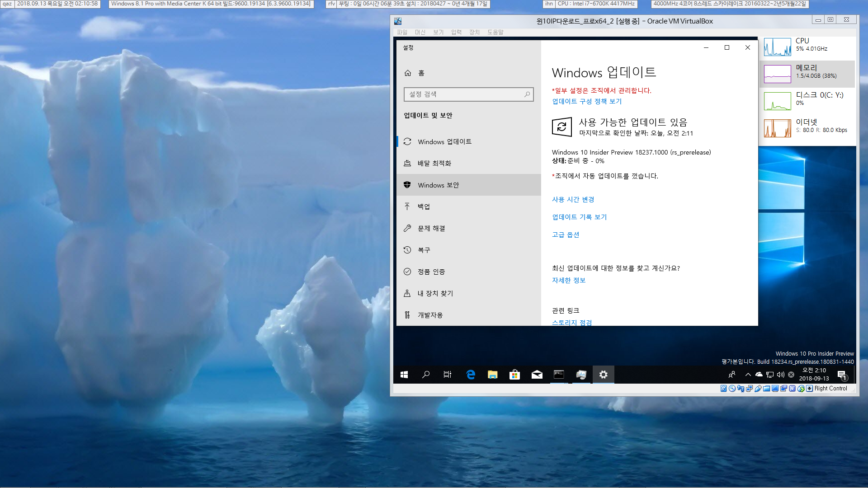Screen dimensions: 868x488
Task: Select CPU graph in performance panel
Action: pyautogui.click(x=808, y=47)
